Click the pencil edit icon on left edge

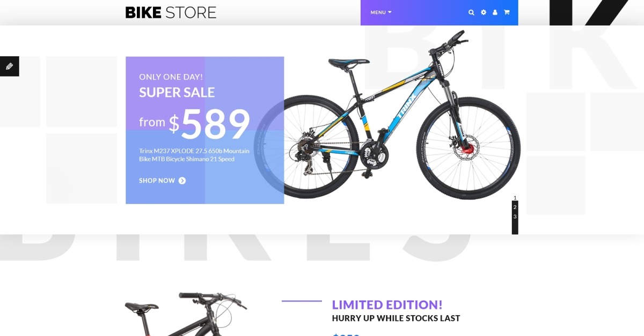click(x=9, y=66)
